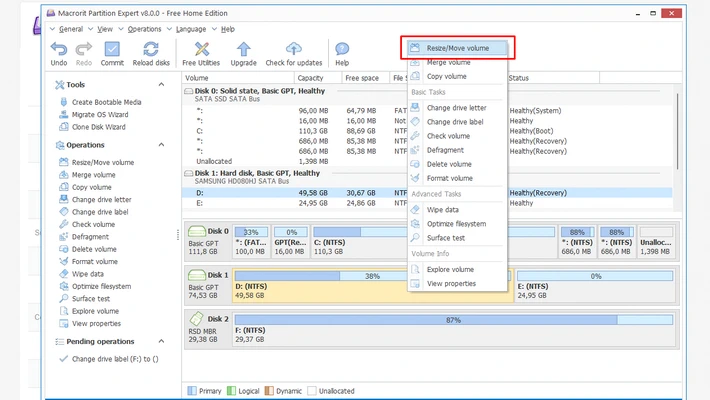Select Defragment in context menu
Viewport: 710px width, 400px height.
point(457,150)
